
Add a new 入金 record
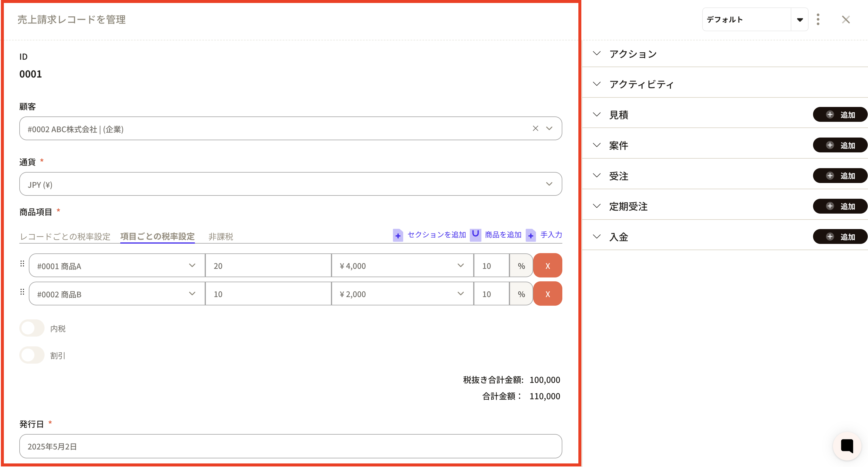840,237
